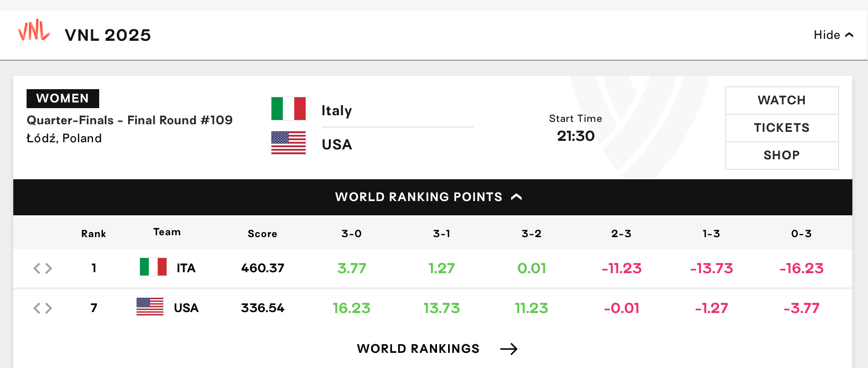Click the VNL 2025 title
This screenshot has width=868, height=368.
tap(108, 35)
